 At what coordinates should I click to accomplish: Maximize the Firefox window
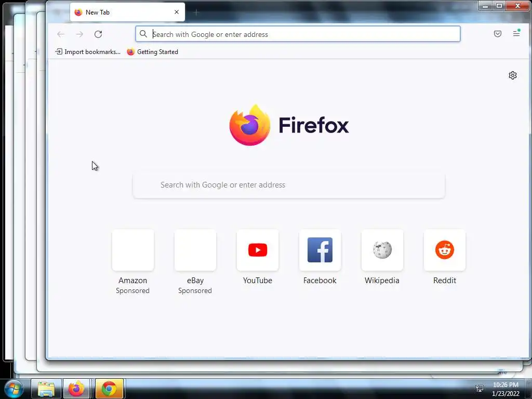pyautogui.click(x=499, y=6)
